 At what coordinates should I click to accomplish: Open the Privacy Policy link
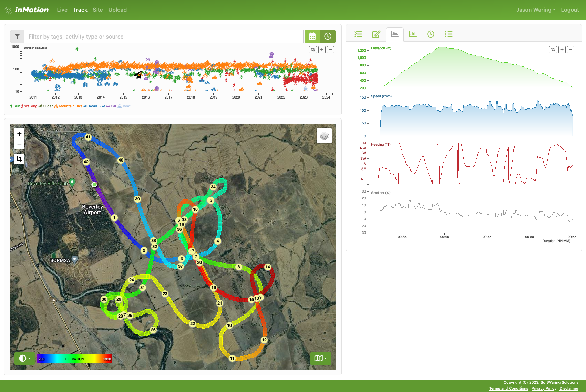point(544,388)
